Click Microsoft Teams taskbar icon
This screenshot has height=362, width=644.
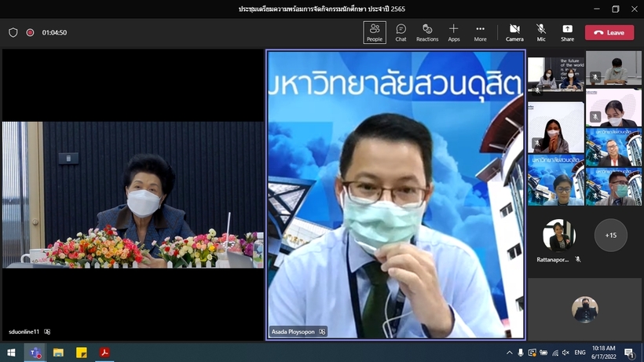pyautogui.click(x=35, y=352)
